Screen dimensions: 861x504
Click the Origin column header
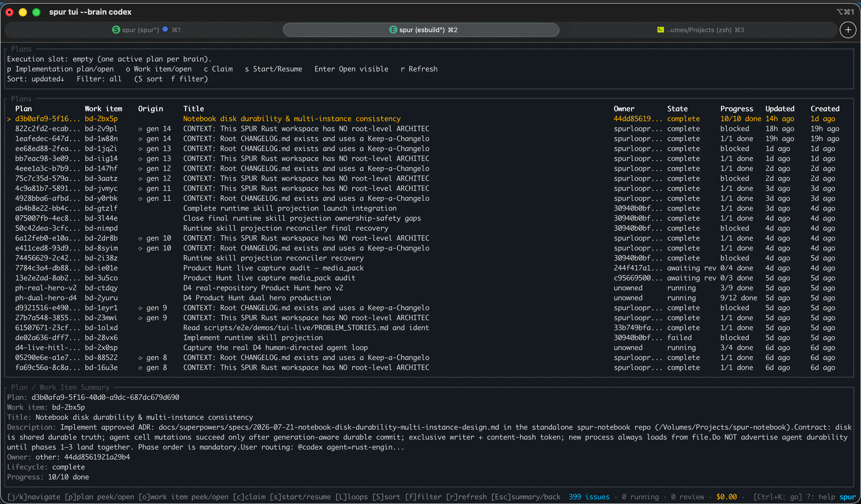click(151, 109)
